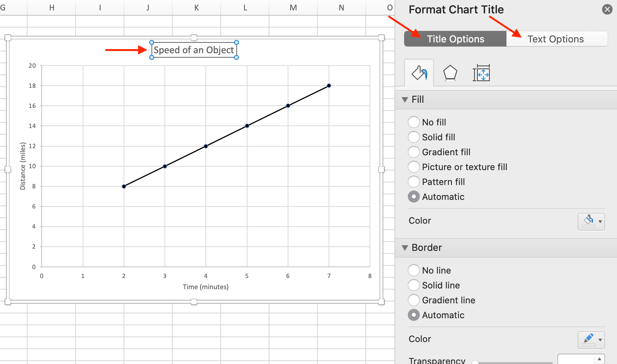Select the pentagon Effects icon
Viewport: 617px width, 364px height.
tap(450, 73)
